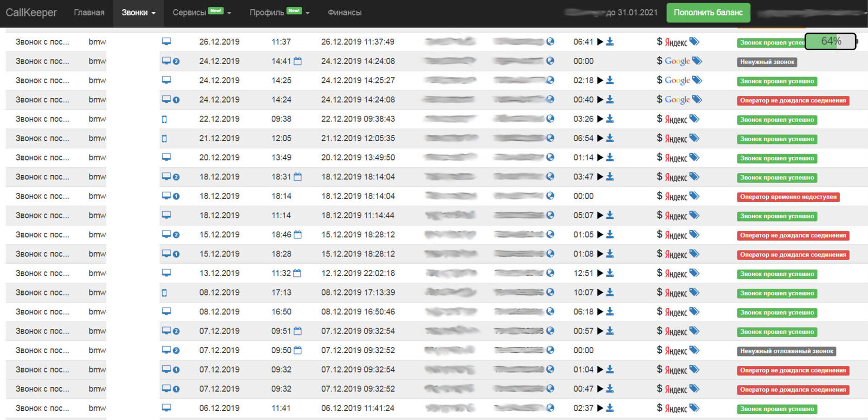Click calendar icon next to 09:50
The image size is (868, 420).
pos(298,351)
